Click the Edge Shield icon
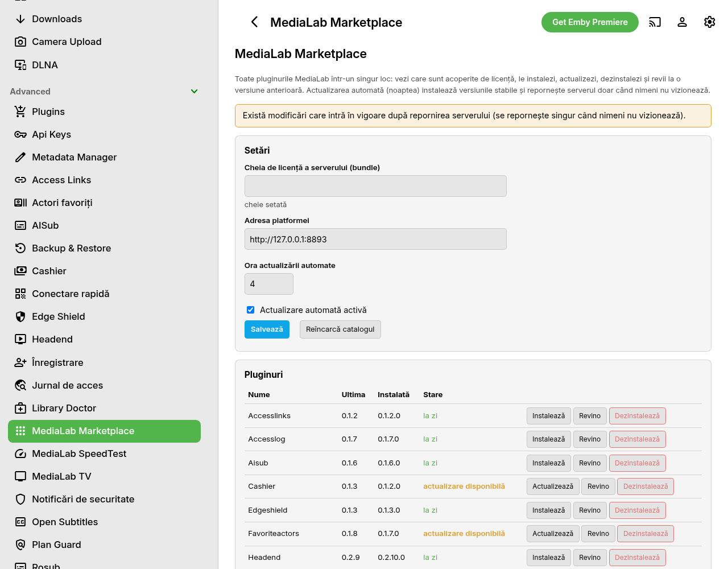This screenshot has height=569, width=728. (x=20, y=316)
